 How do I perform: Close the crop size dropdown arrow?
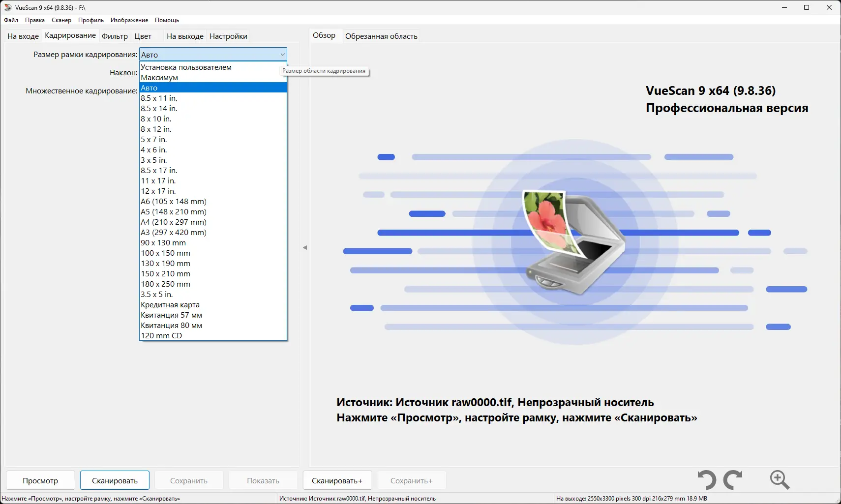(x=283, y=55)
